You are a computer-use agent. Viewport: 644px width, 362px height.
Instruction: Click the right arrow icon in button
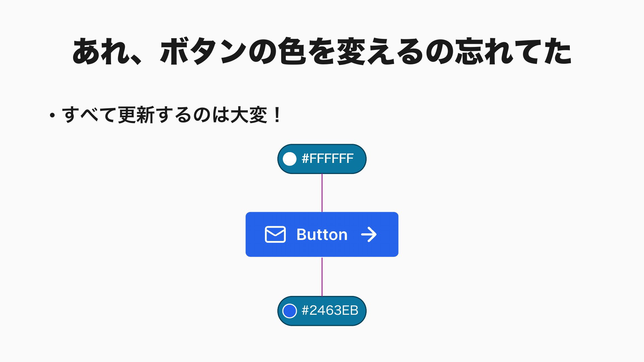point(369,234)
